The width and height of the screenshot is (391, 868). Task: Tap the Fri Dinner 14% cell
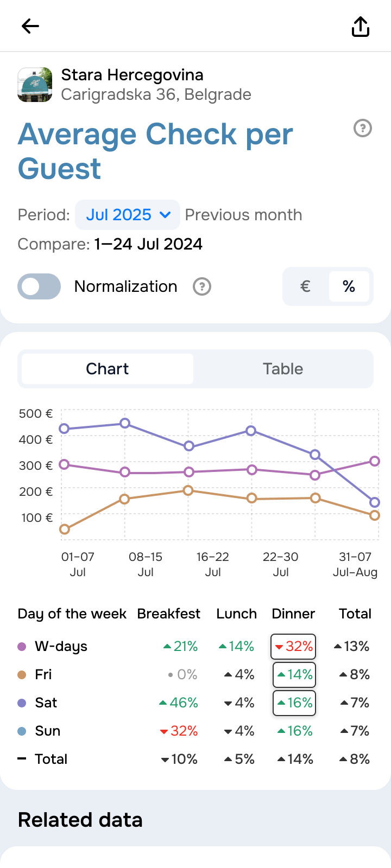(x=294, y=674)
